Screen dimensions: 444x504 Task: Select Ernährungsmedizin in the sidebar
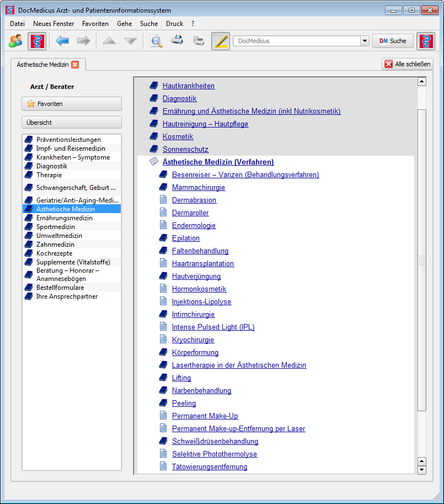(72, 218)
